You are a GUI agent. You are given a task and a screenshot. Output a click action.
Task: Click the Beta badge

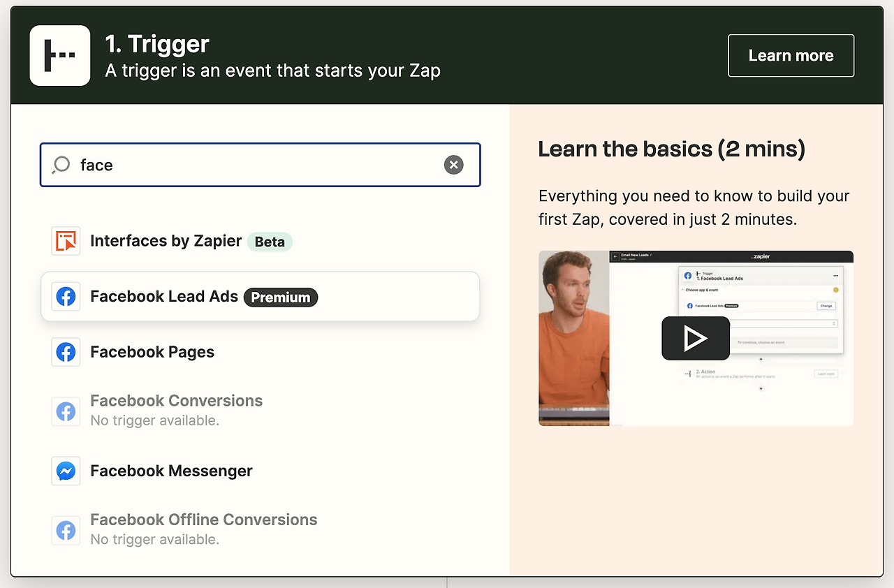[x=270, y=242]
